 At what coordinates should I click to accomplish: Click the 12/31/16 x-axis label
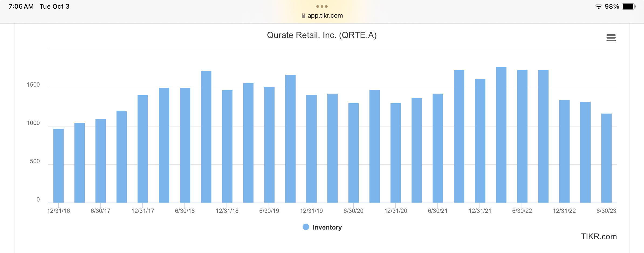[x=59, y=211]
